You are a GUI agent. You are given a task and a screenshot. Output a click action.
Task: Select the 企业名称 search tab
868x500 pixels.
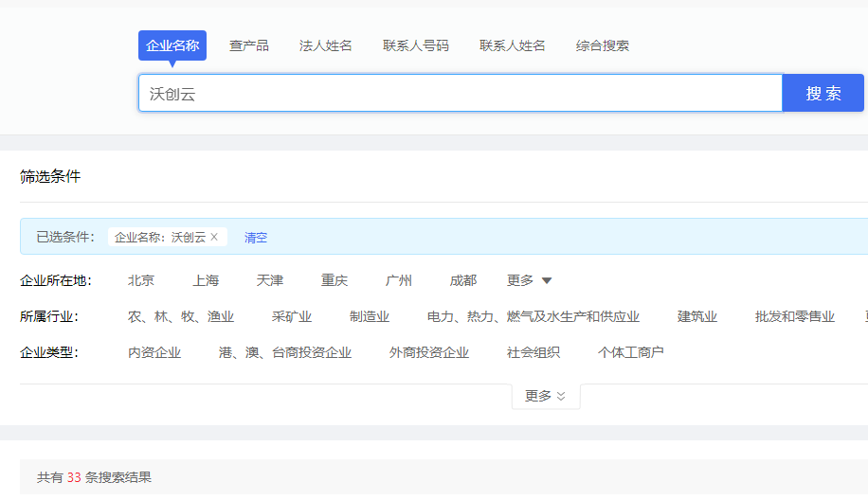(172, 45)
